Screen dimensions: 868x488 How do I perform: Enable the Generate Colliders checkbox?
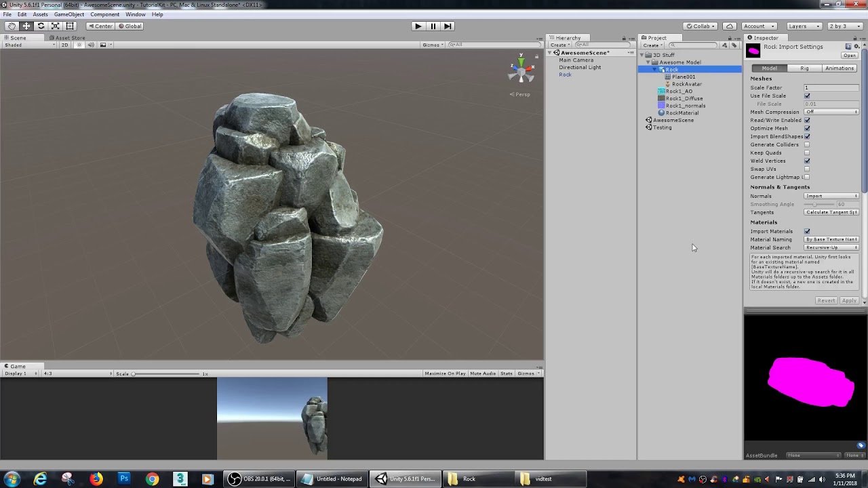[x=807, y=144]
